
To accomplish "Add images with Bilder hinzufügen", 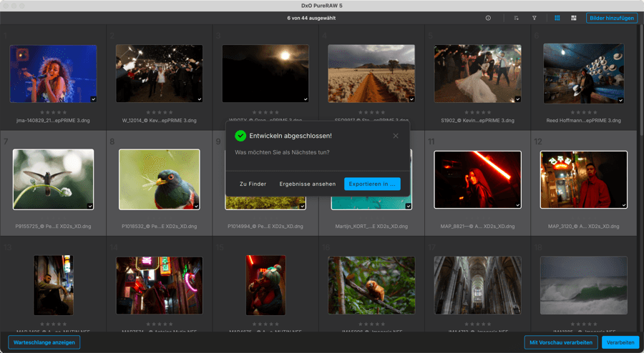I will 612,18.
